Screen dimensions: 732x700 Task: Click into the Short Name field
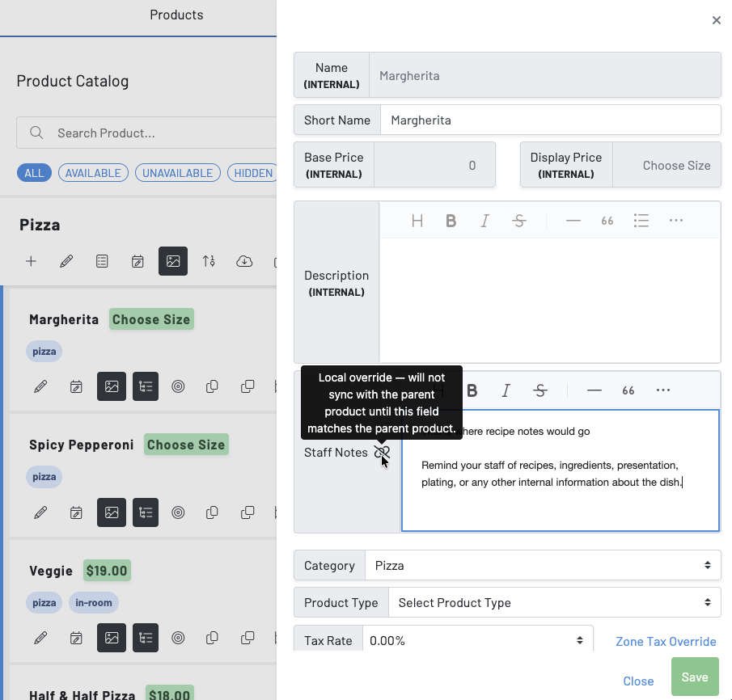pos(550,120)
